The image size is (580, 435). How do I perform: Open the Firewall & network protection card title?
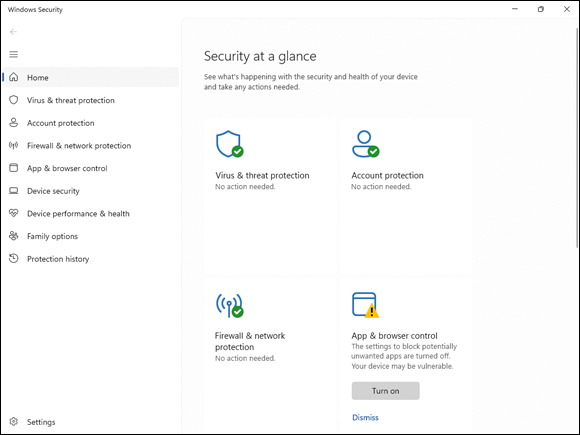pyautogui.click(x=250, y=341)
